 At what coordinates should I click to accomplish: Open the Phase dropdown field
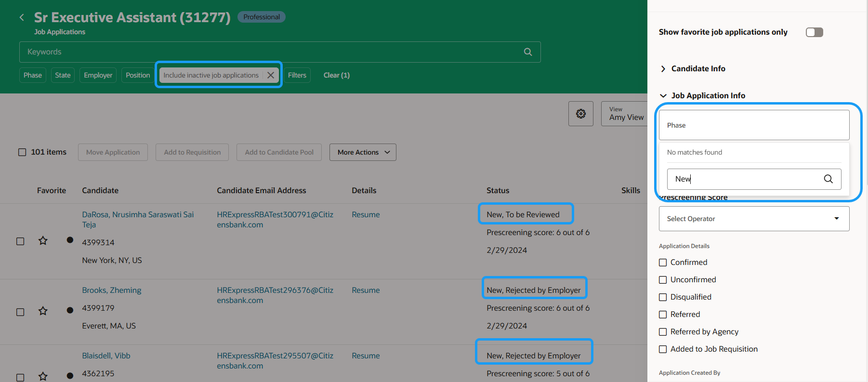pyautogui.click(x=754, y=125)
